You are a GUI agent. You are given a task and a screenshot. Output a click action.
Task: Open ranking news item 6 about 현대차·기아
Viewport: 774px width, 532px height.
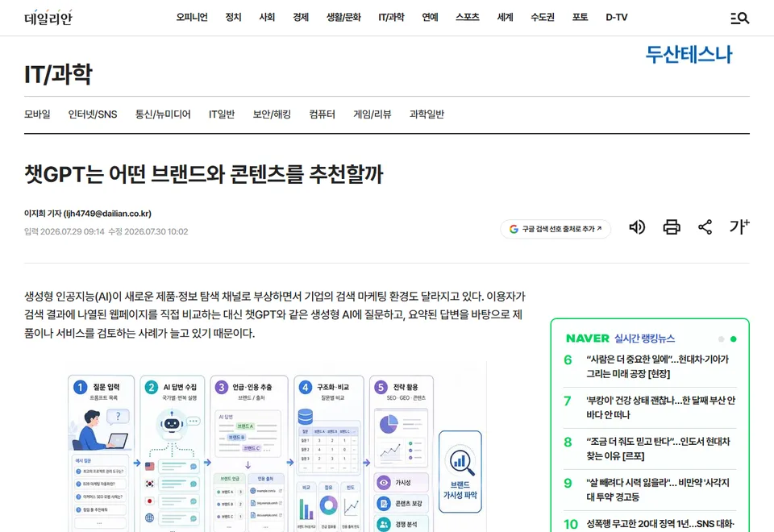tap(657, 366)
